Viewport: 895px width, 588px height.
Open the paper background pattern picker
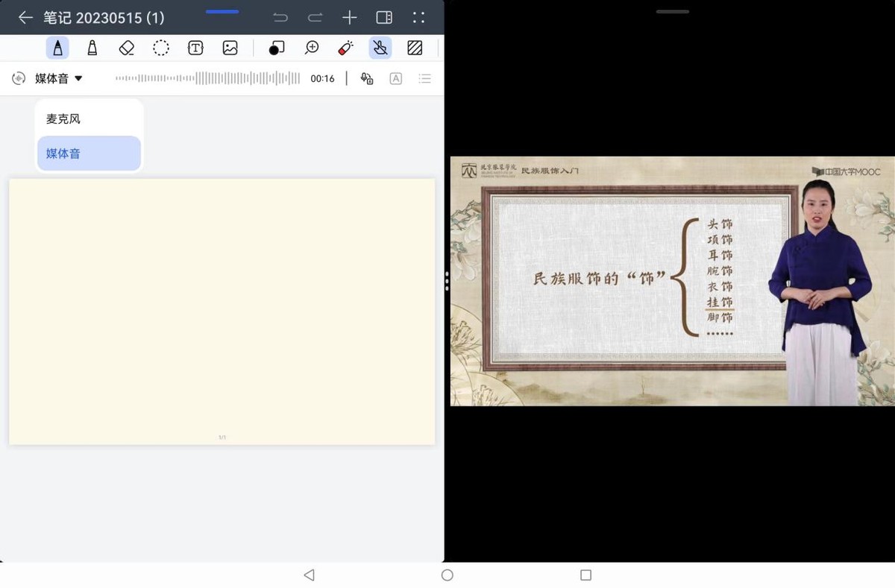pyautogui.click(x=415, y=47)
